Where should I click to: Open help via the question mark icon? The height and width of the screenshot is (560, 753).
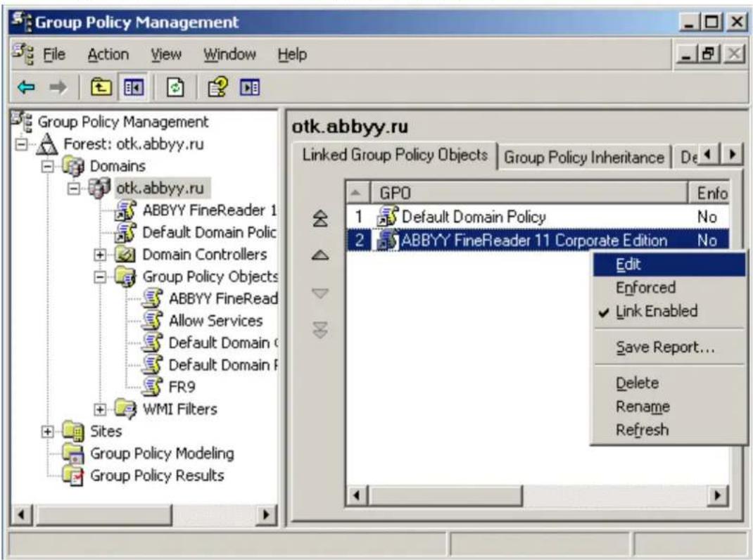pyautogui.click(x=217, y=87)
